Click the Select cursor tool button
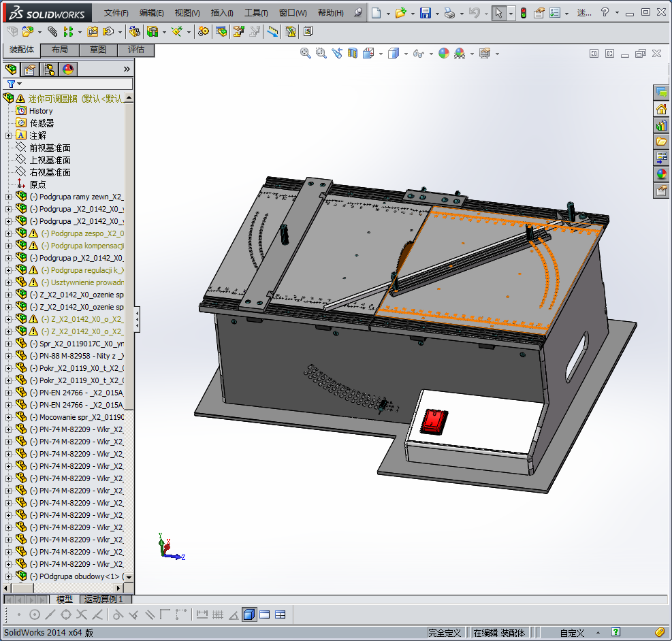672x641 pixels. [x=499, y=13]
